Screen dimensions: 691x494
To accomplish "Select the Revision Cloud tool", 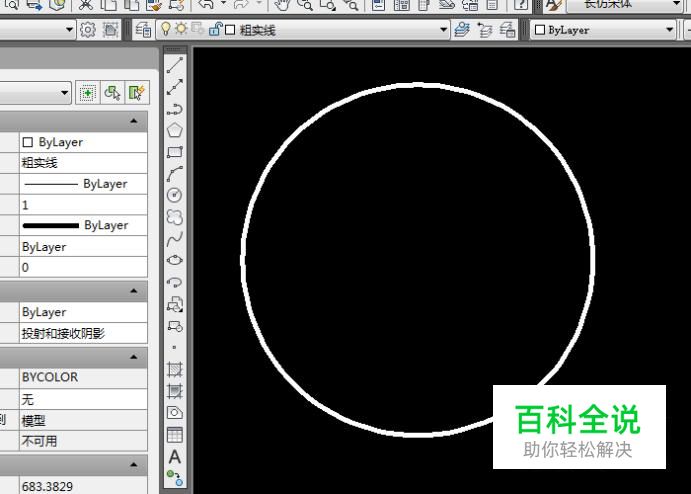I will point(175,217).
